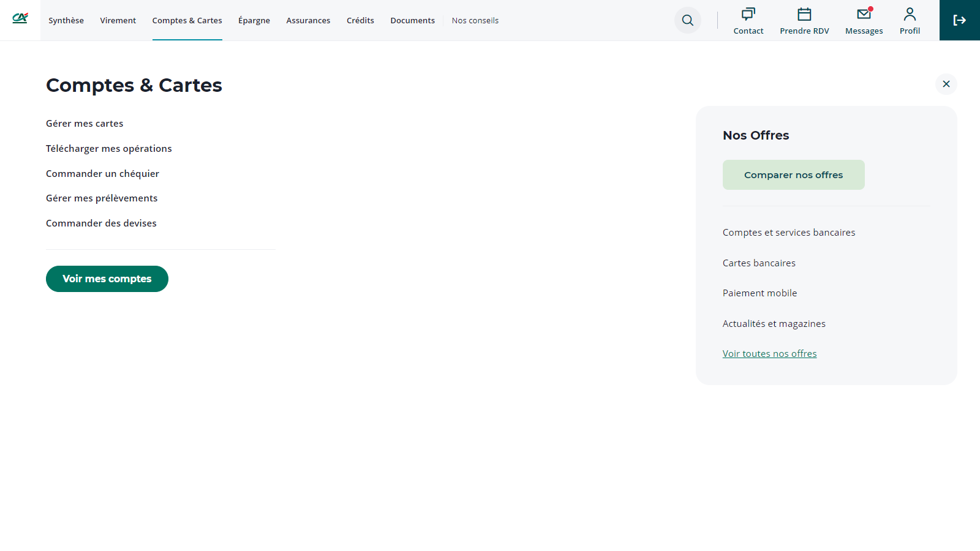Click the logout icon

959,20
